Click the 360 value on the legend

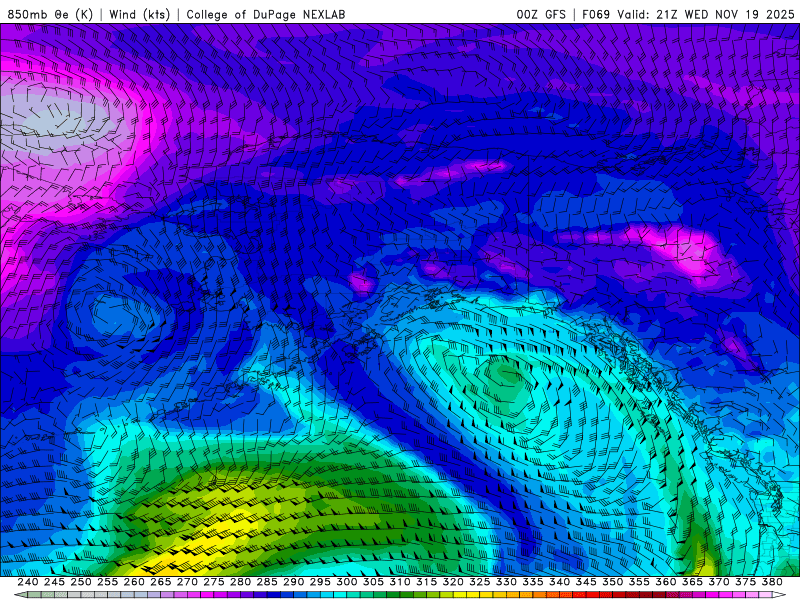point(666,582)
